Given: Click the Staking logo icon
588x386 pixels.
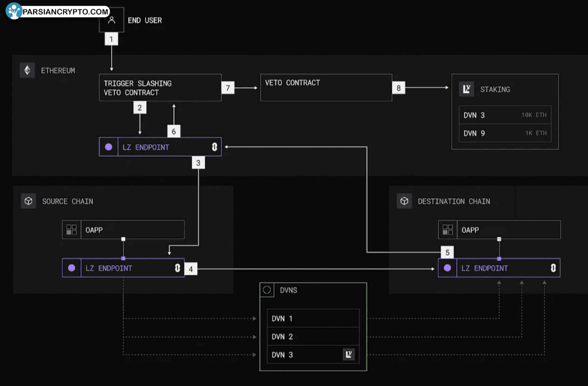Looking at the screenshot, I should click(x=467, y=89).
